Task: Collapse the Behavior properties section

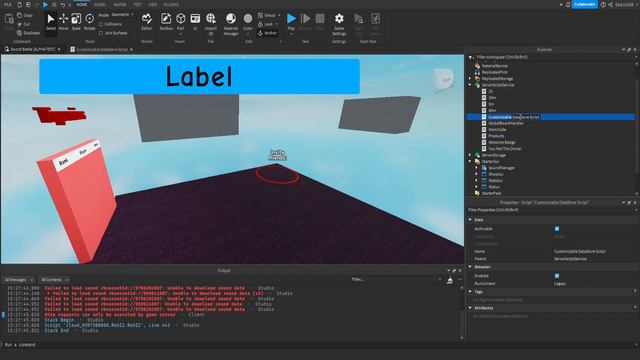Action: (470, 267)
